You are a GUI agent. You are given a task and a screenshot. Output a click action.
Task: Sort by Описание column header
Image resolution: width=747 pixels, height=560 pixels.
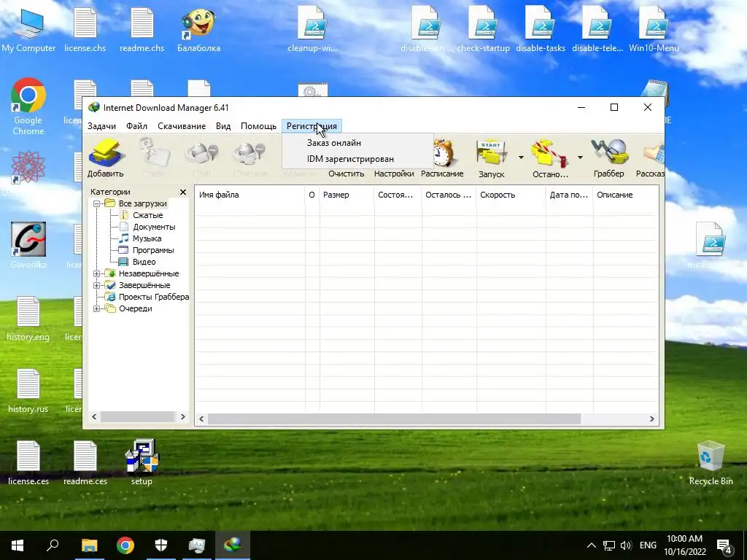(625, 195)
